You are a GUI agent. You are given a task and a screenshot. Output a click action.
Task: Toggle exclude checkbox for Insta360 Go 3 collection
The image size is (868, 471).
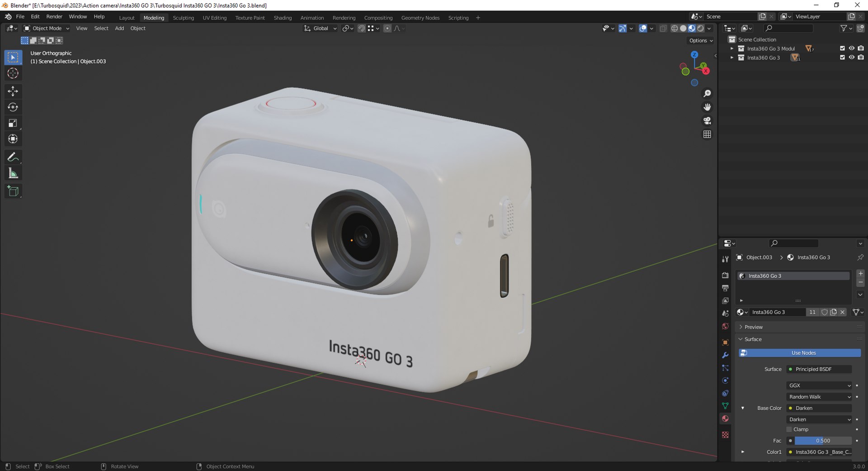(x=842, y=57)
